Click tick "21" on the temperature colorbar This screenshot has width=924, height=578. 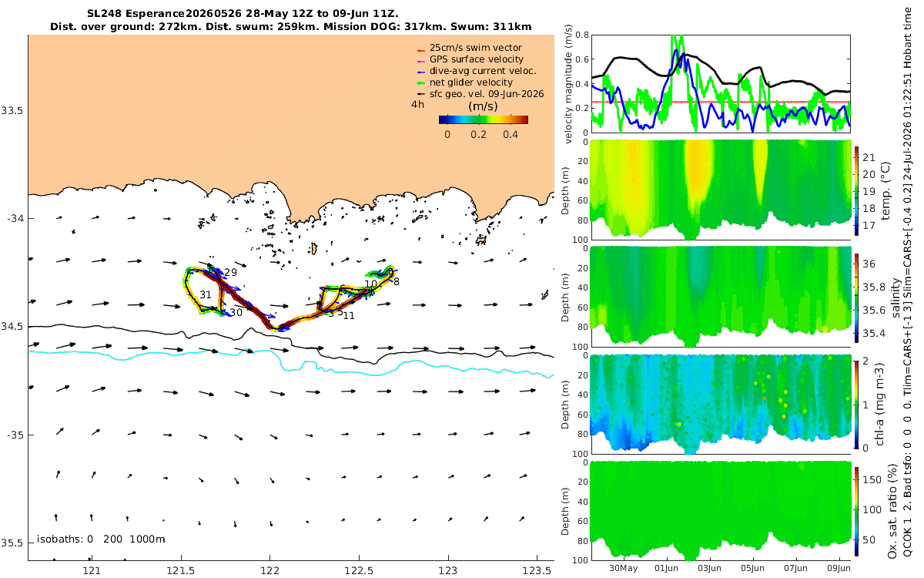[x=869, y=157]
